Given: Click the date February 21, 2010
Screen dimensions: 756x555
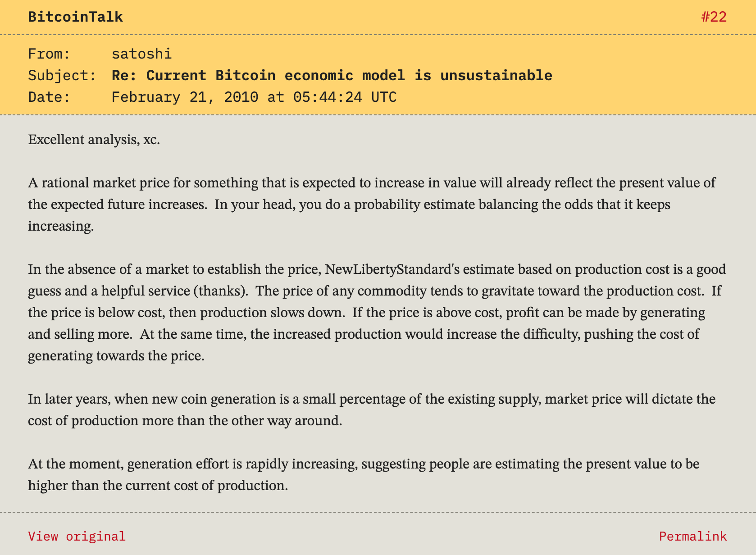Looking at the screenshot, I should pyautogui.click(x=185, y=97).
